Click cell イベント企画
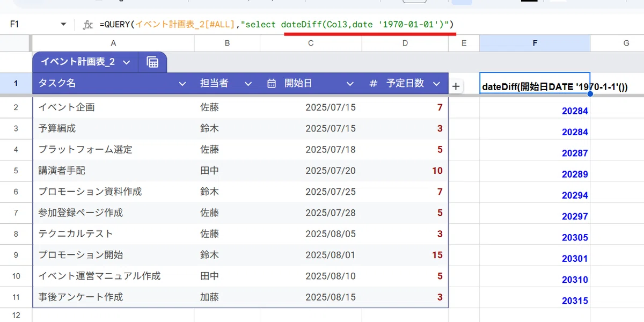 [113, 107]
